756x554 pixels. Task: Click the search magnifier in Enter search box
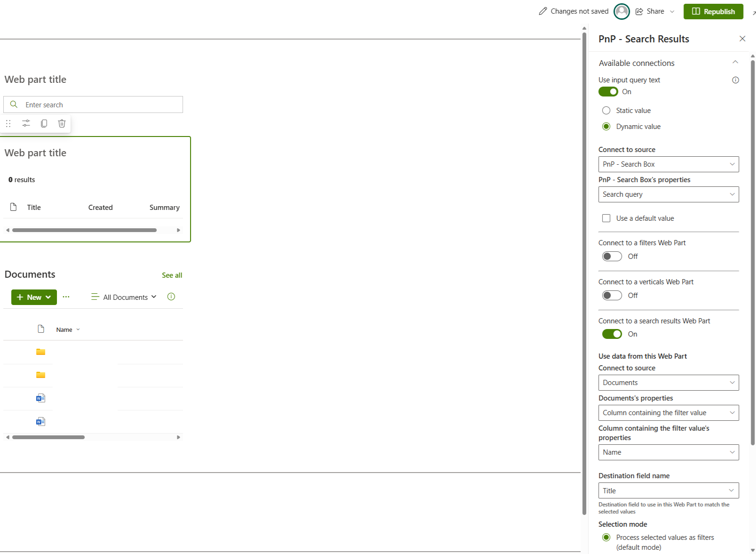click(x=14, y=104)
